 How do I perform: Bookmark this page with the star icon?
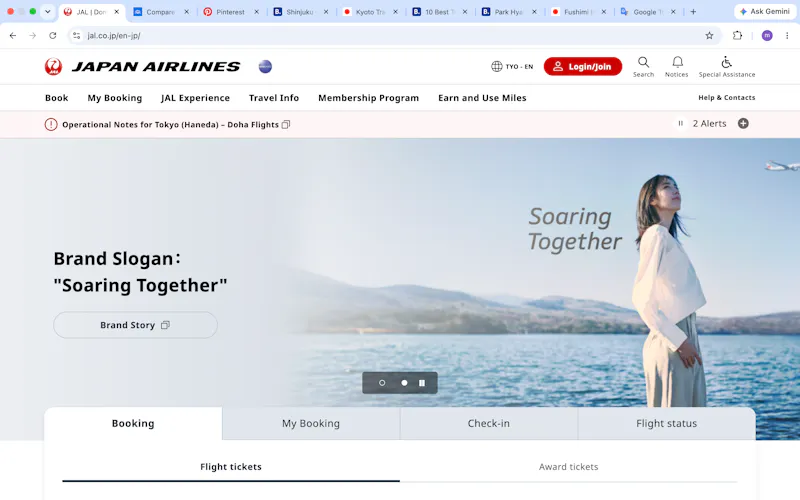tap(709, 35)
